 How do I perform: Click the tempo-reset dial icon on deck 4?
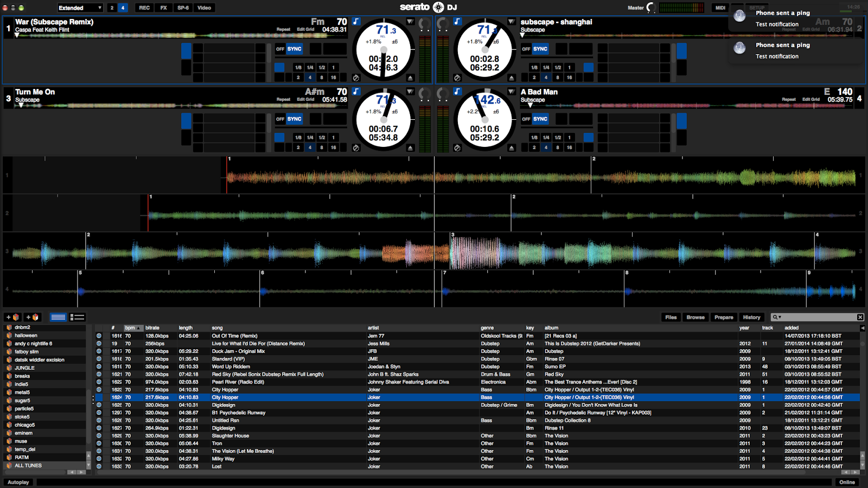[457, 148]
